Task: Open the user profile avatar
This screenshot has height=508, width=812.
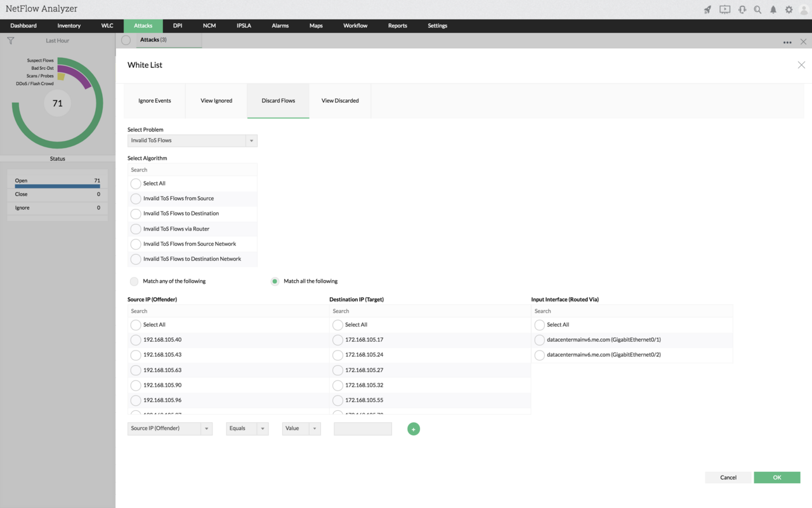Action: (804, 10)
